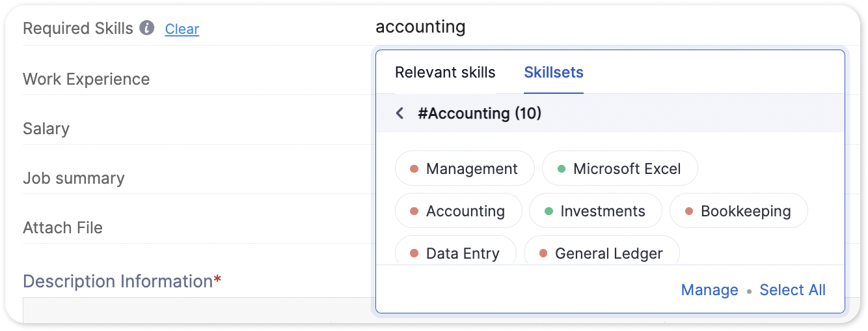Choose the General Ledger skill chip
868x331 pixels.
[601, 251]
